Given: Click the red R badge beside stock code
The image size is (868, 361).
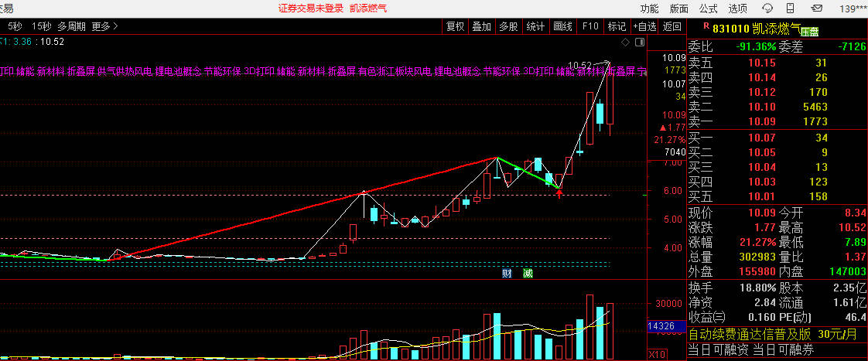Looking at the screenshot, I should [x=692, y=26].
